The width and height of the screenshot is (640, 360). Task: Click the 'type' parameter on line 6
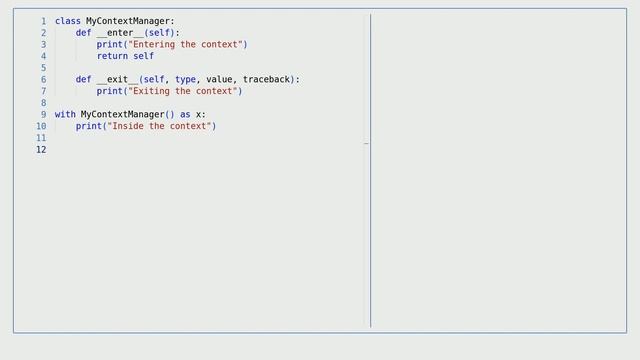point(185,80)
